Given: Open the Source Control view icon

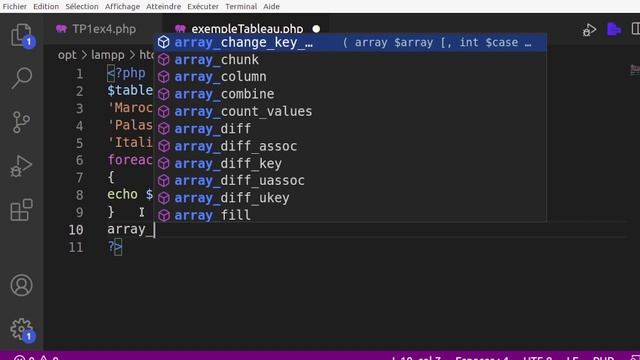Looking at the screenshot, I should 21,122.
